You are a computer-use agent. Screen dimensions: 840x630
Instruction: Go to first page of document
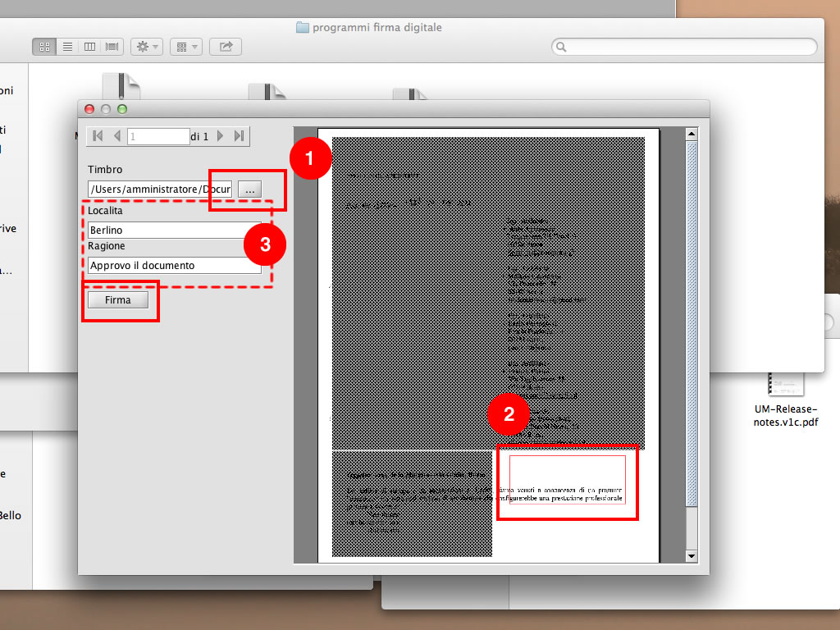pos(98,136)
